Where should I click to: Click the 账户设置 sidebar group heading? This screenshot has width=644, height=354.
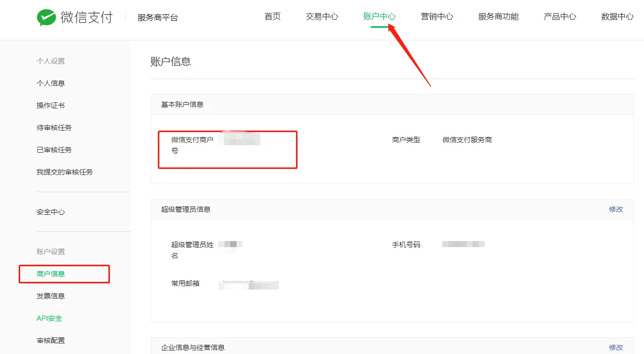click(50, 252)
